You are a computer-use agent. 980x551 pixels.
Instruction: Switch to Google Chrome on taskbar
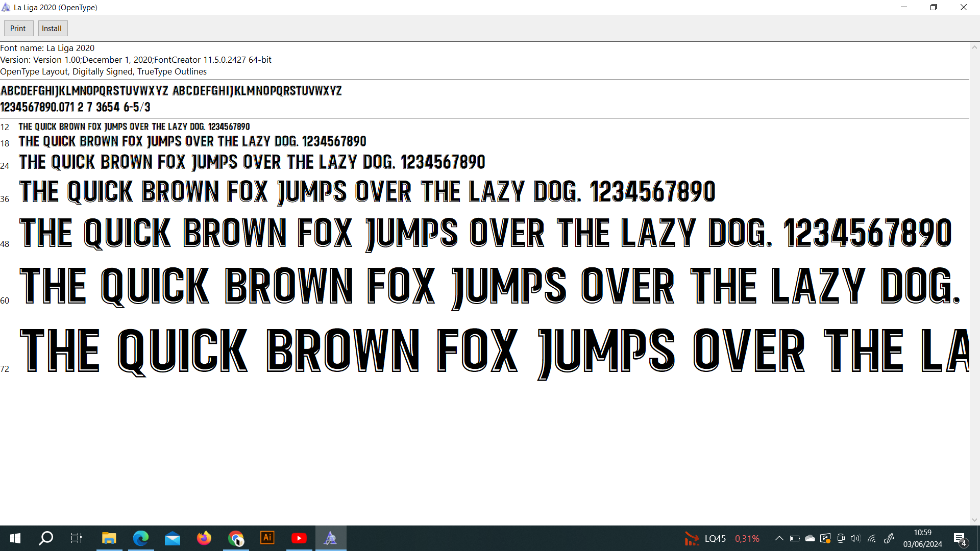236,538
